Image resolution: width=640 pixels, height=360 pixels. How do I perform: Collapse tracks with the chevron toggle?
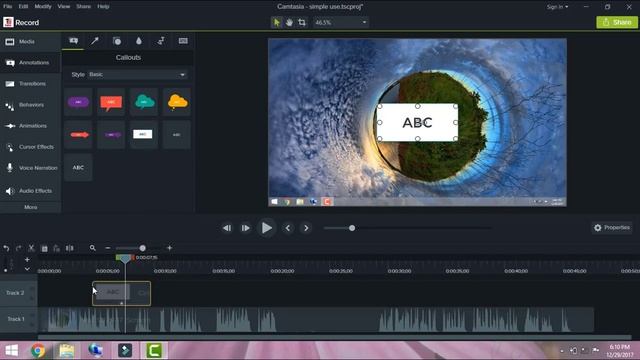tap(27, 269)
